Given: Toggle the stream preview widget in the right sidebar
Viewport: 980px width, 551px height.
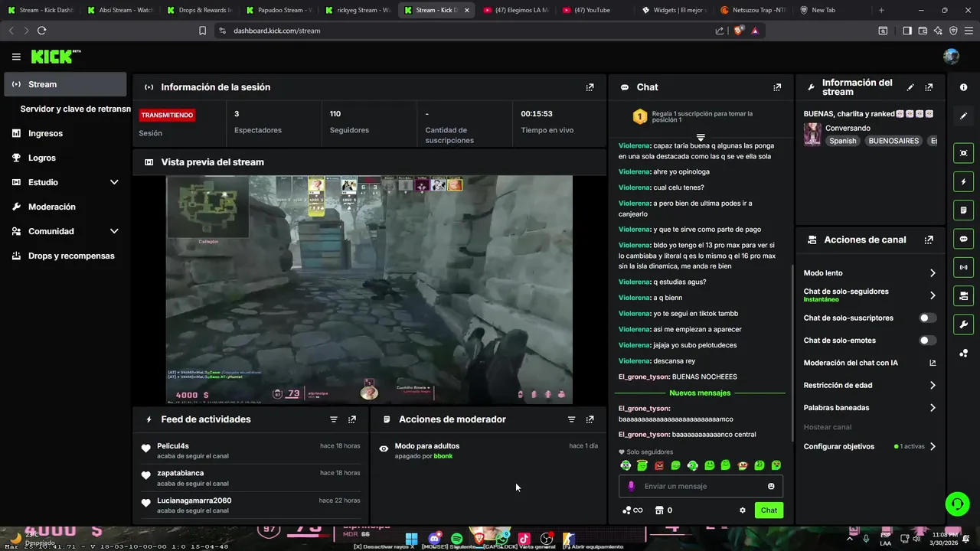Looking at the screenshot, I should (x=963, y=153).
